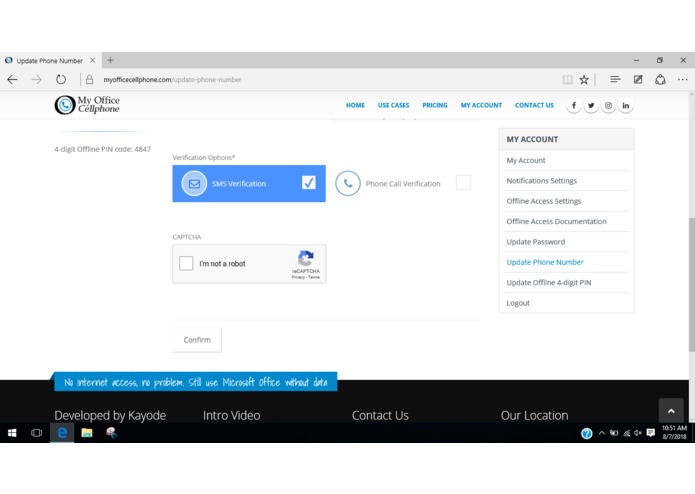Open PRICING menu item
Screen dimensions: 695x494
pyautogui.click(x=435, y=105)
